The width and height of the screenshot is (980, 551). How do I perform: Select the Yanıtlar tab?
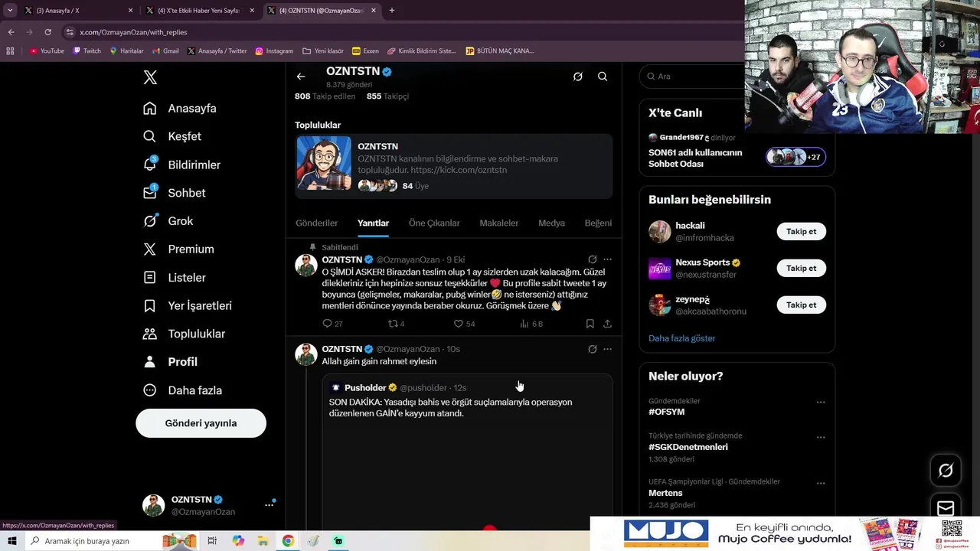pyautogui.click(x=373, y=223)
